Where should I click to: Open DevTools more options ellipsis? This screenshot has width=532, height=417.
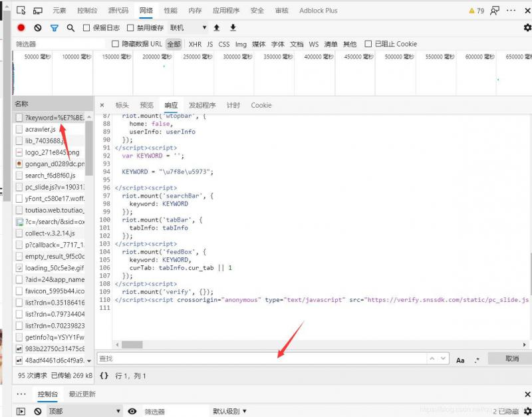tap(511, 11)
